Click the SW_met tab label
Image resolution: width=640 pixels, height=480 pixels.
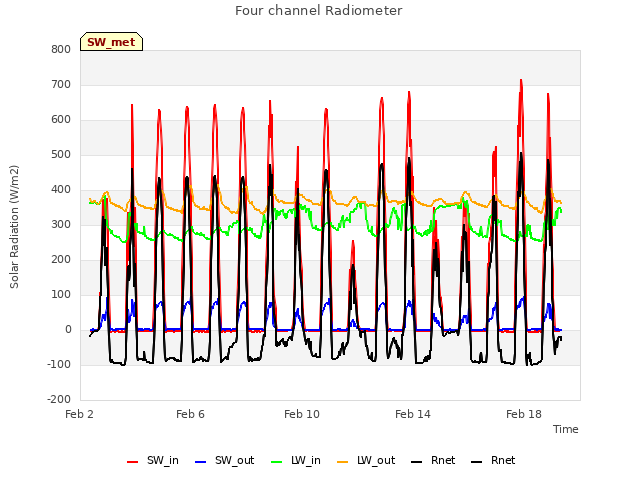(x=111, y=42)
